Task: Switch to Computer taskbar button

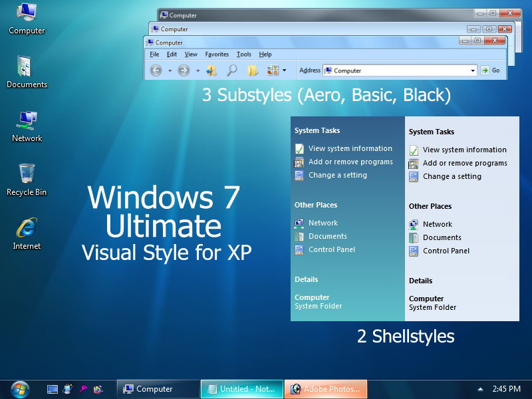Action: [158, 389]
